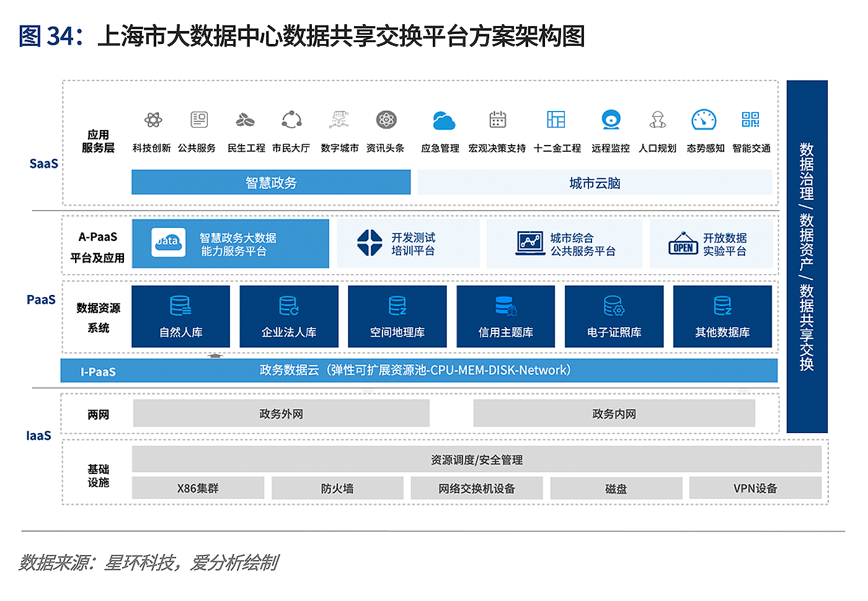Select the 数字城市 icon
Screen dimensions: 868x601
coord(339,120)
